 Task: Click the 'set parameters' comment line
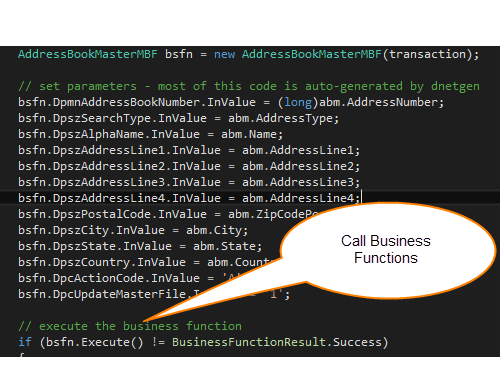click(249, 86)
